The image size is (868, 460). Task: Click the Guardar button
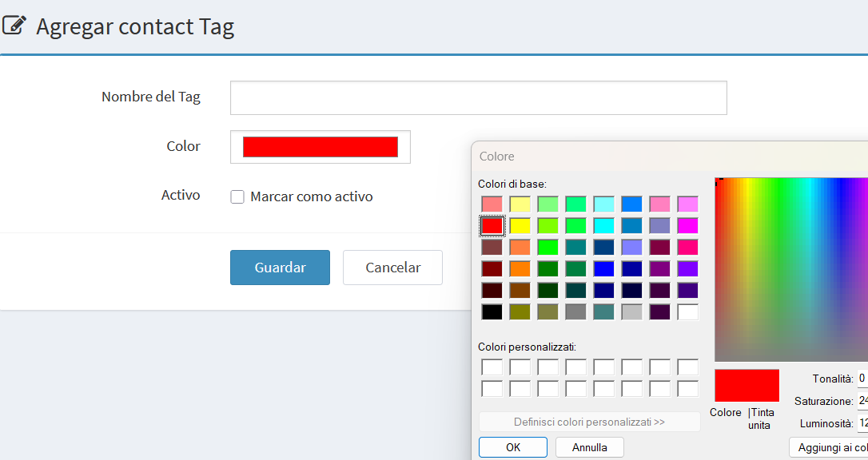click(x=280, y=268)
